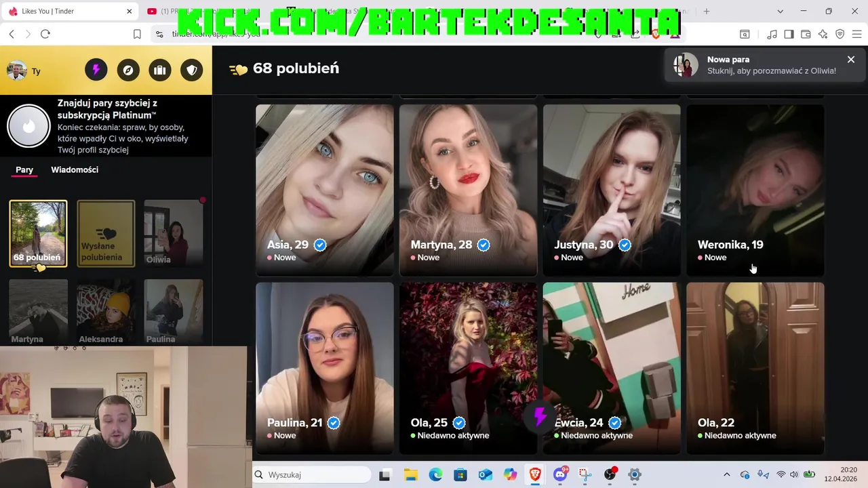
Task: Open the Explore compass icon
Action: click(x=128, y=70)
